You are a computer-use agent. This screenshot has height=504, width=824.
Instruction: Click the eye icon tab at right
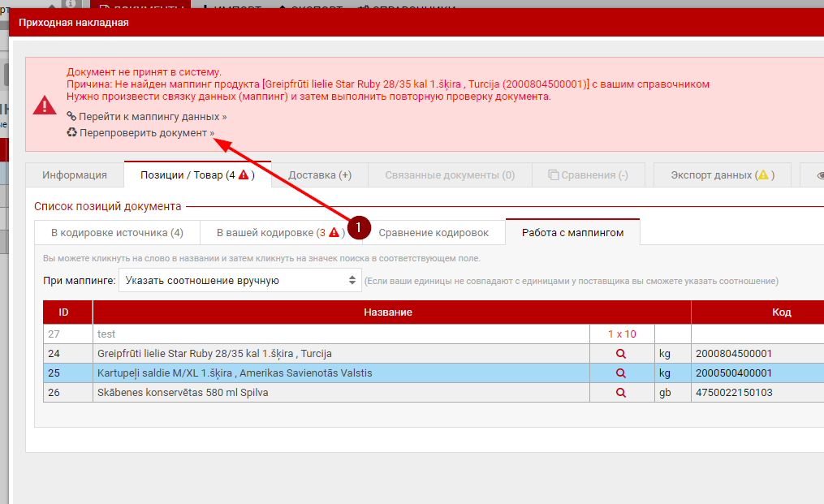tap(816, 175)
